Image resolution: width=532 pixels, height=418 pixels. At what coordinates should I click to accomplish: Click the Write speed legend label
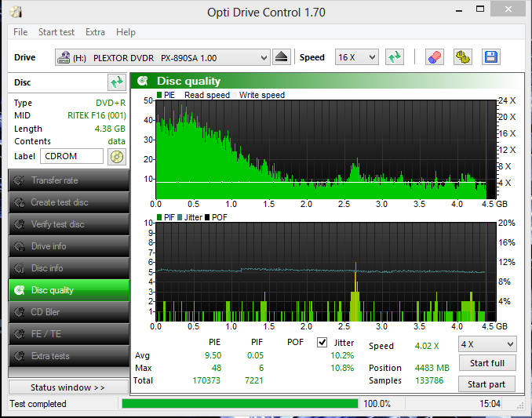click(261, 95)
